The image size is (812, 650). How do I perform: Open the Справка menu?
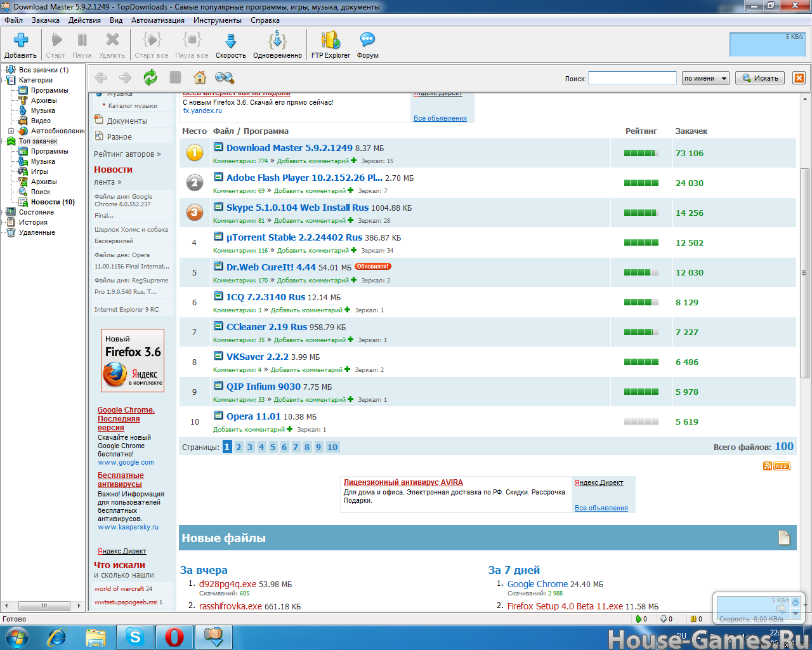[x=265, y=20]
